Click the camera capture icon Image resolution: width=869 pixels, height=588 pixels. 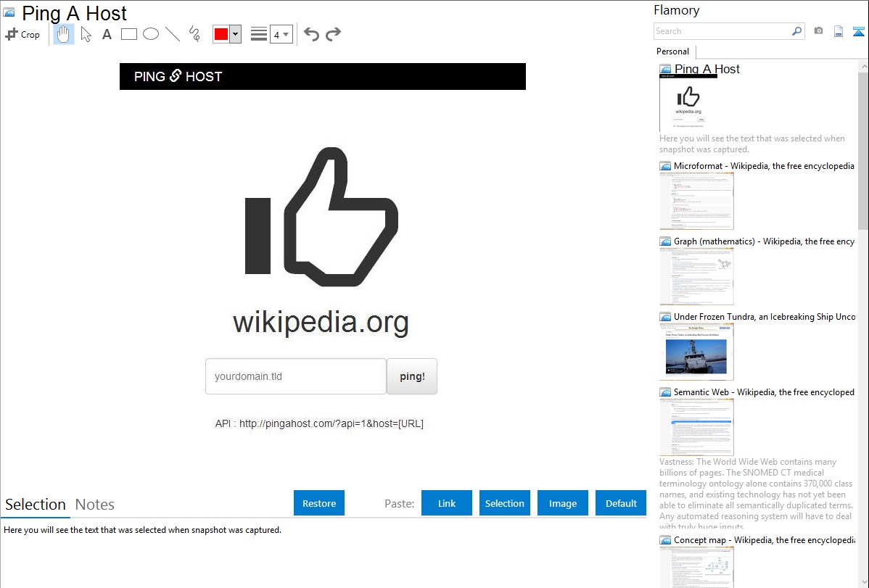tap(818, 31)
